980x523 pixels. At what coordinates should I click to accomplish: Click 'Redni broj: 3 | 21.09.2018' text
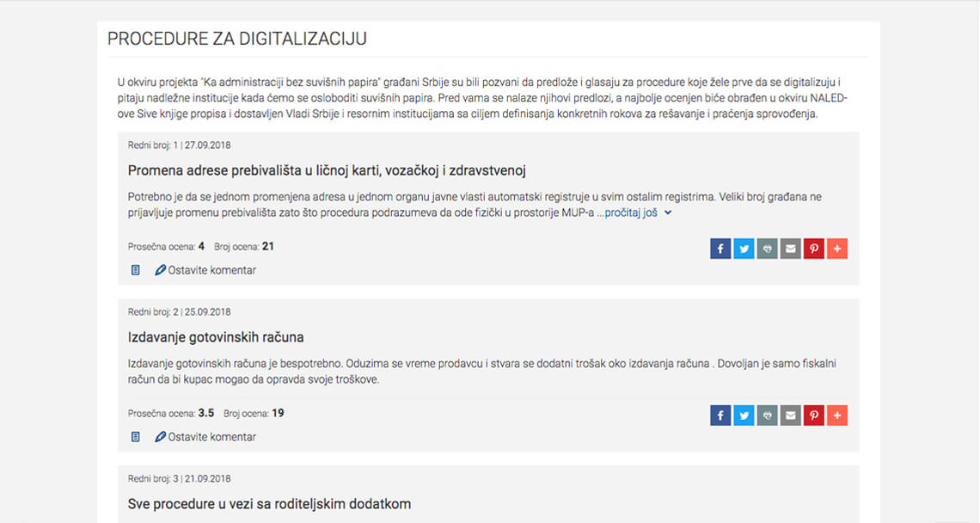pos(180,478)
